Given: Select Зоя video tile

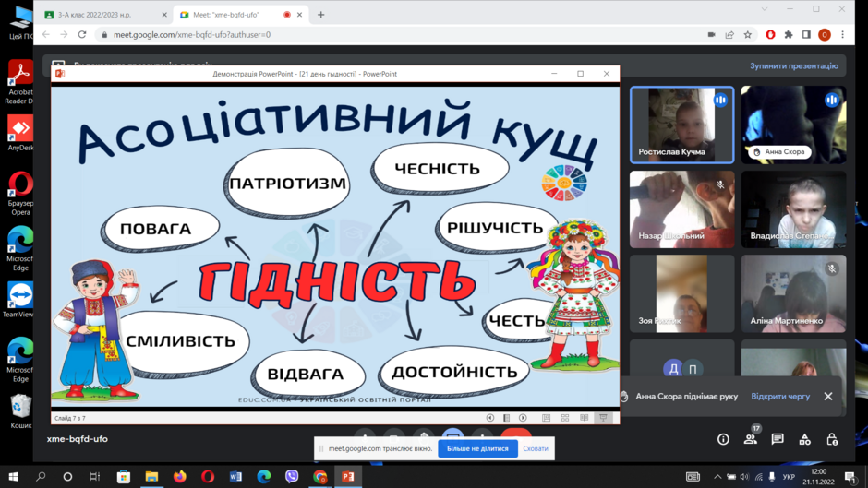Looking at the screenshot, I should (x=682, y=293).
